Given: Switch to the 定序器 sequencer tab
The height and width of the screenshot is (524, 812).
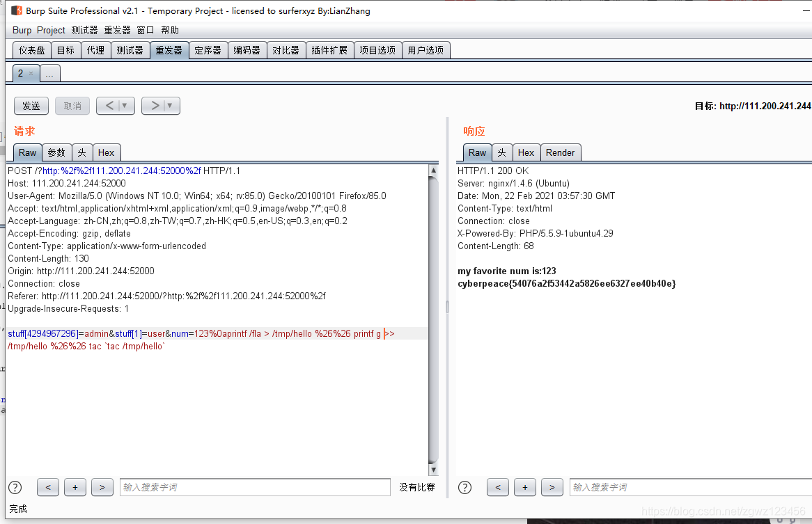Looking at the screenshot, I should pos(208,50).
